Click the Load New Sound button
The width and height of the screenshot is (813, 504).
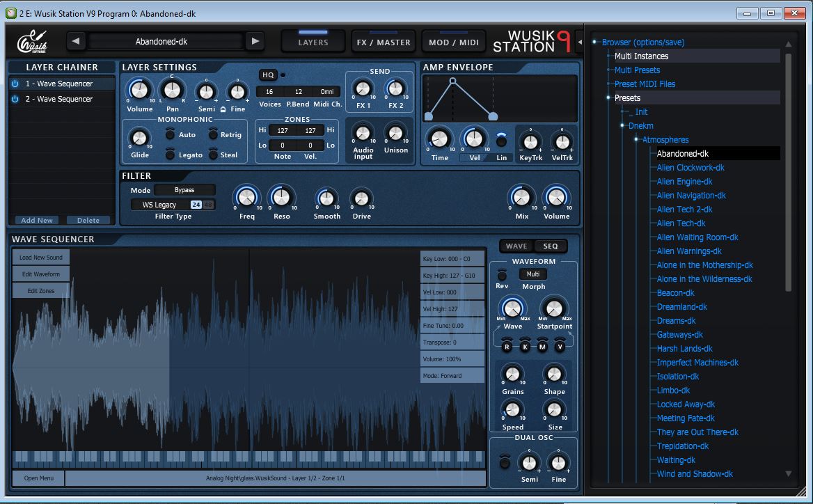[41, 257]
